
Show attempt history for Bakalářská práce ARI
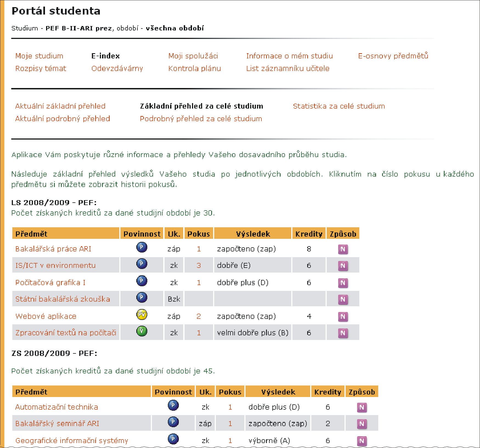(199, 249)
